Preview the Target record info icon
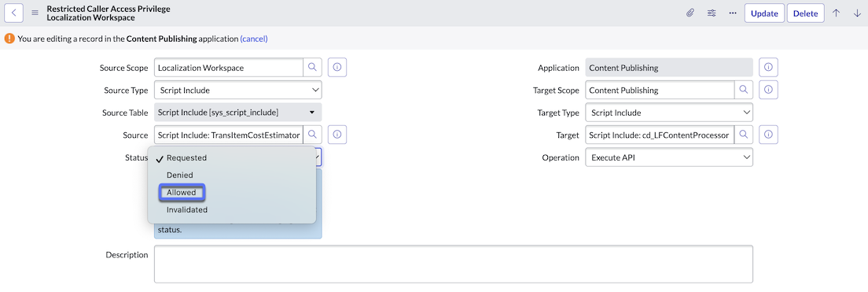 tap(768, 135)
